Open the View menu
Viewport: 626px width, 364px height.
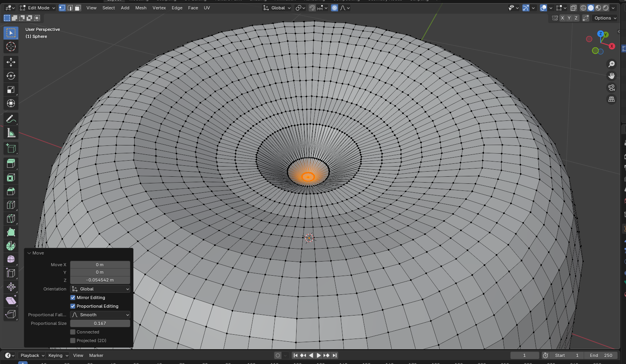(92, 8)
